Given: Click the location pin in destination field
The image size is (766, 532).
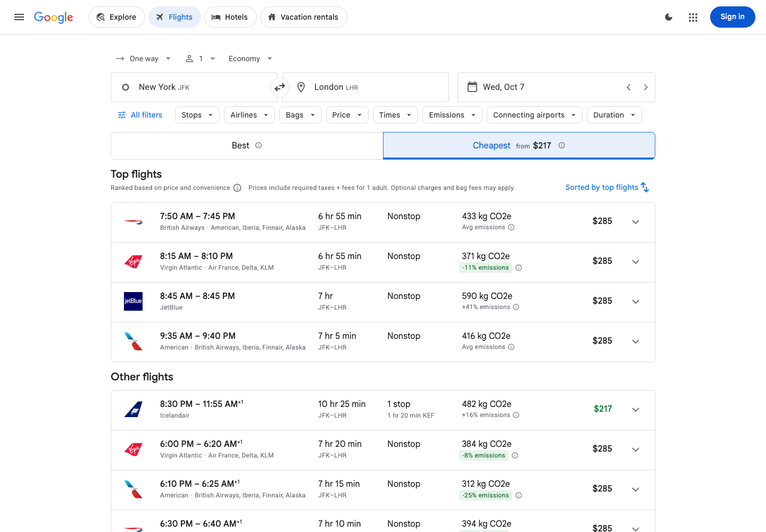Looking at the screenshot, I should coord(301,87).
